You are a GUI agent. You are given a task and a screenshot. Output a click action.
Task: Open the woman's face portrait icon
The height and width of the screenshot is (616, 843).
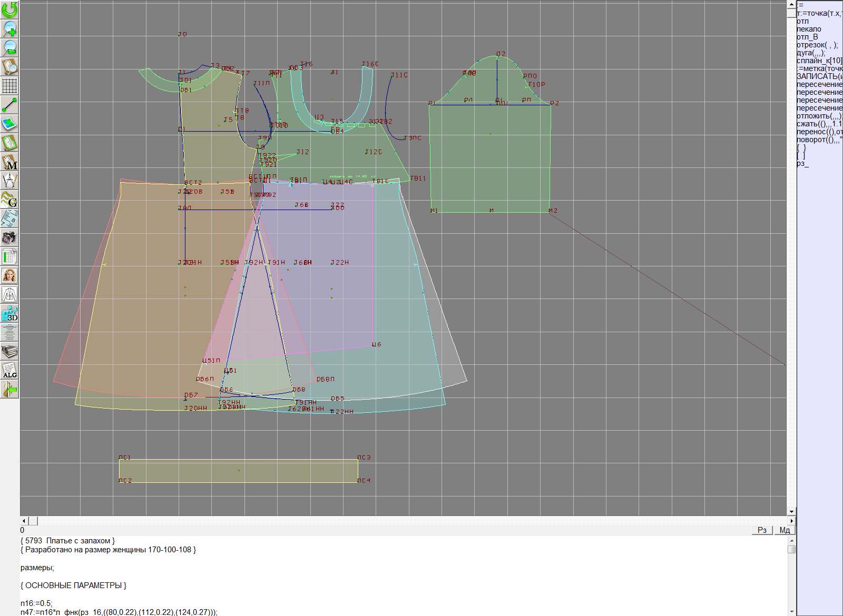[9, 275]
